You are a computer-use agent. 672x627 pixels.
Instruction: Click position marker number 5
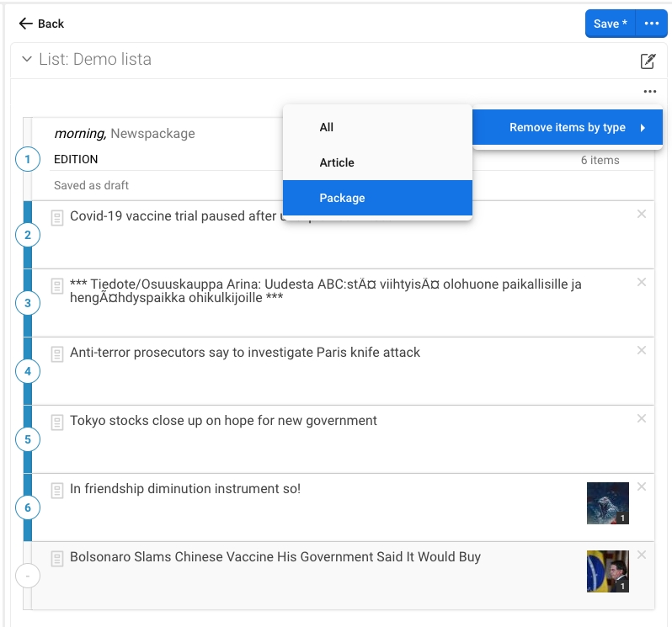coord(28,439)
